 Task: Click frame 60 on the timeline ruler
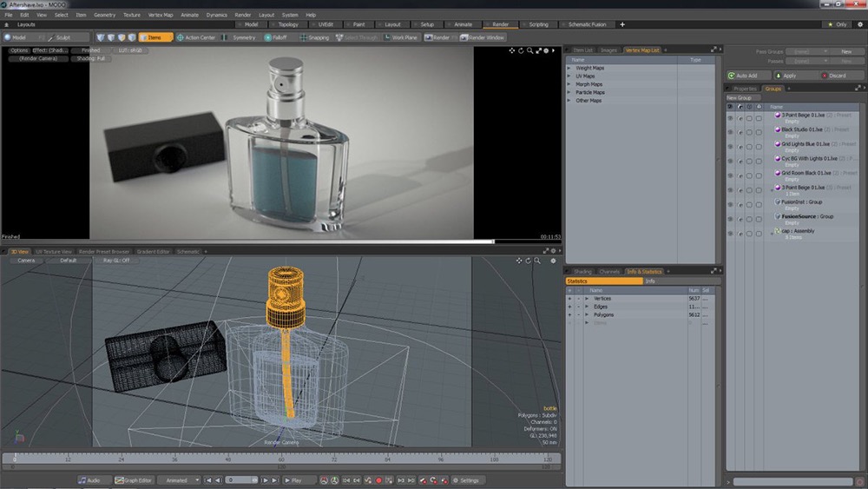click(x=280, y=459)
